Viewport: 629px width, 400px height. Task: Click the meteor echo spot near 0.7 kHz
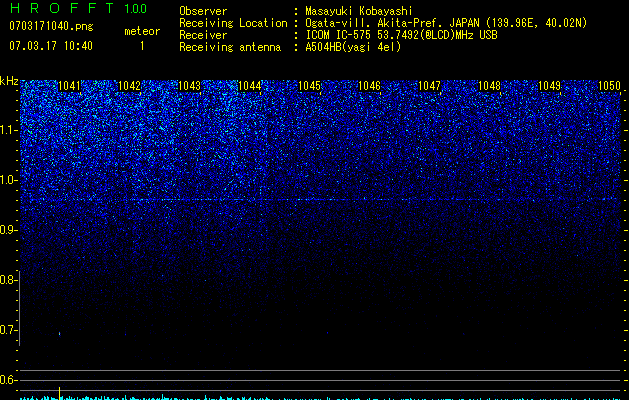click(60, 333)
